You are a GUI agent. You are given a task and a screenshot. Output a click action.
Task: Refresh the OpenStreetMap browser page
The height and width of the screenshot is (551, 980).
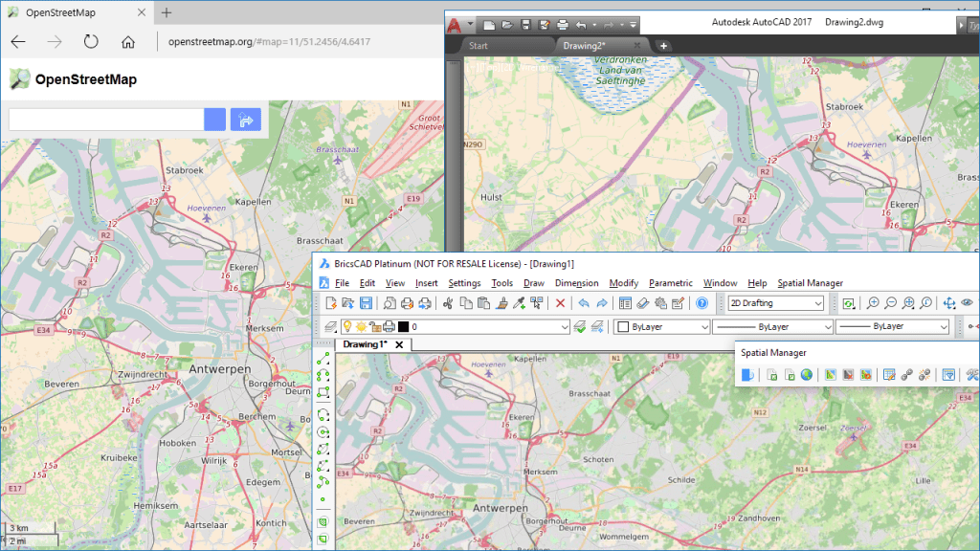pyautogui.click(x=91, y=41)
